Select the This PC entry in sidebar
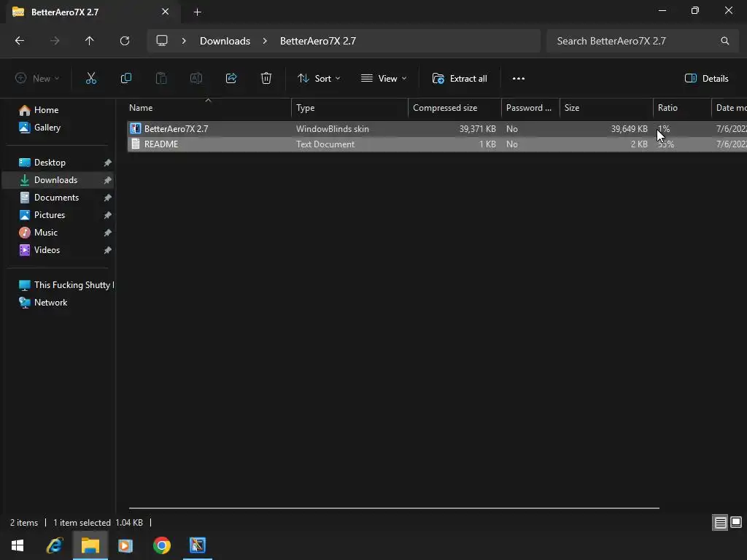Screen dimensions: 747x560 pyautogui.click(x=66, y=285)
